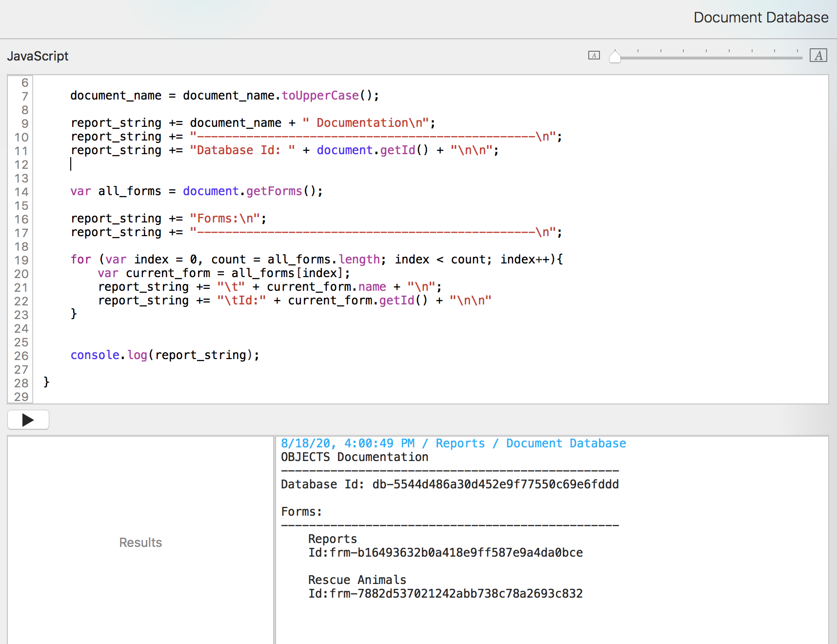Click the JavaScript section label
This screenshot has width=837, height=644.
38,56
